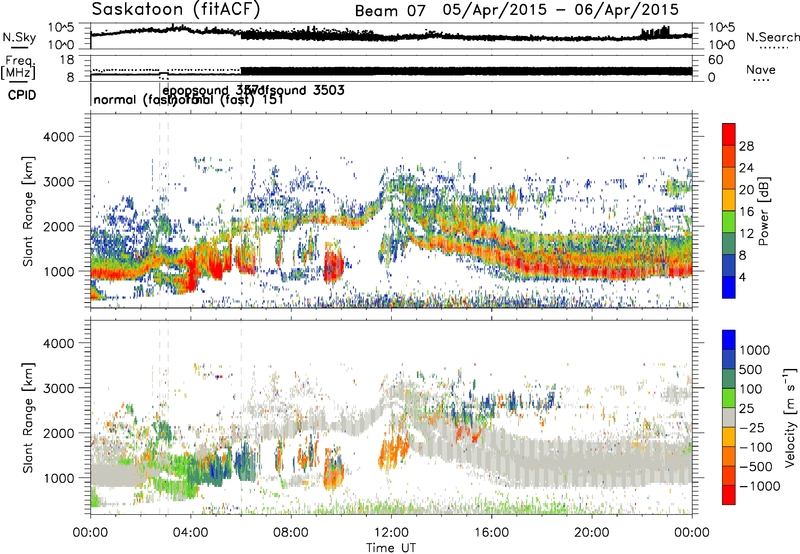Click the '4' tick on Power scale
The image size is (800, 554).
[x=742, y=277]
